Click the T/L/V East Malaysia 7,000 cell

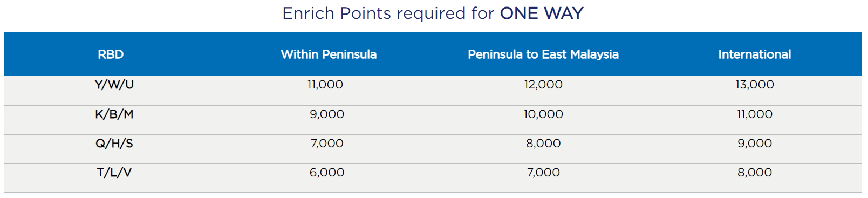point(543,173)
